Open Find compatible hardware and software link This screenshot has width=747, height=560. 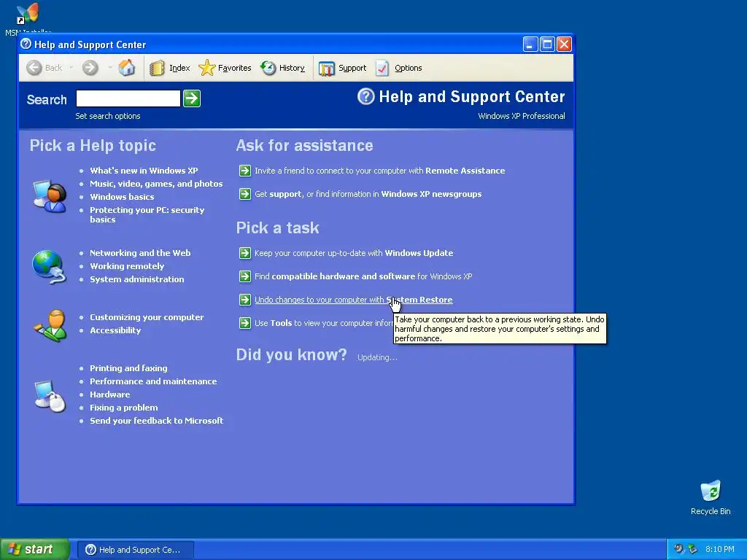point(363,276)
